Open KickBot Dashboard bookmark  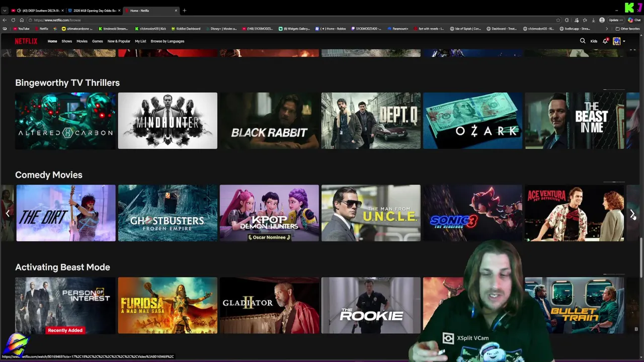coord(186,29)
